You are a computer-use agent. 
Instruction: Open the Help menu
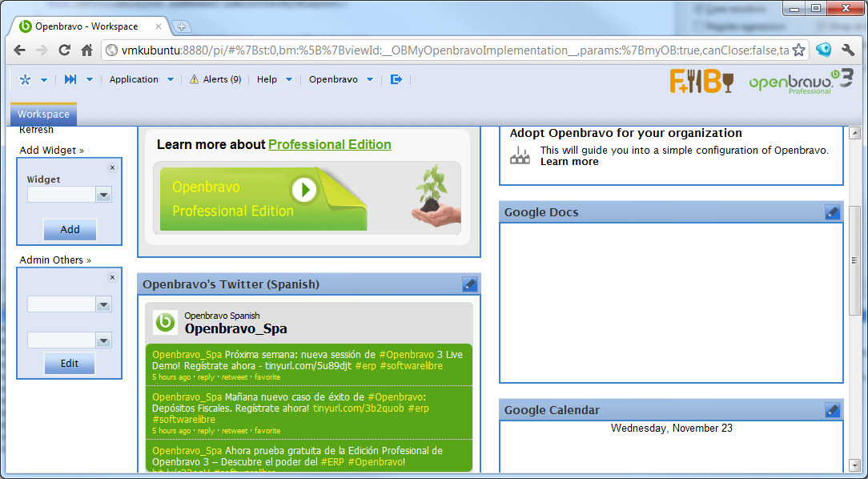[x=274, y=79]
